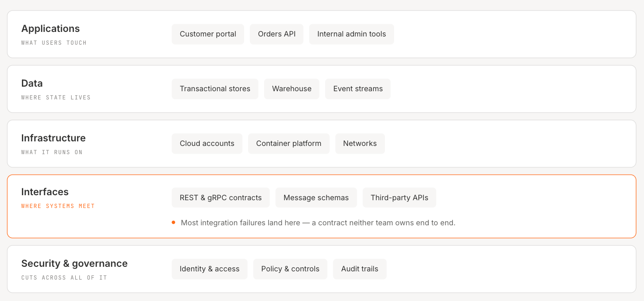Click the orange bullet dot in Interfaces
This screenshot has height=301, width=644.
pyautogui.click(x=174, y=223)
